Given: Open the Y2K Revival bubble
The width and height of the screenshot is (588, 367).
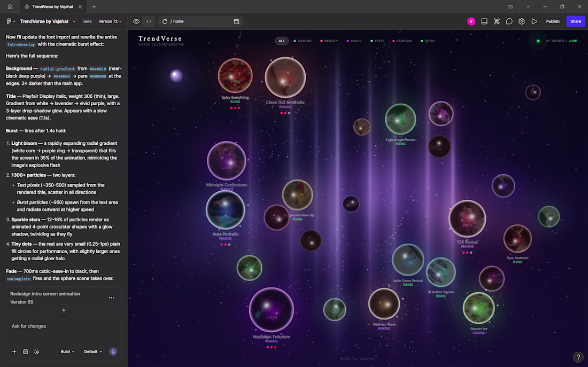Looking at the screenshot, I should (467, 219).
